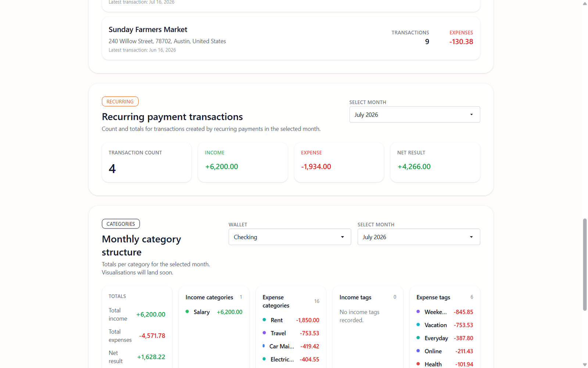Screen dimensions: 588x368
Task: Click the Monthly category structure heading
Action: click(x=141, y=245)
